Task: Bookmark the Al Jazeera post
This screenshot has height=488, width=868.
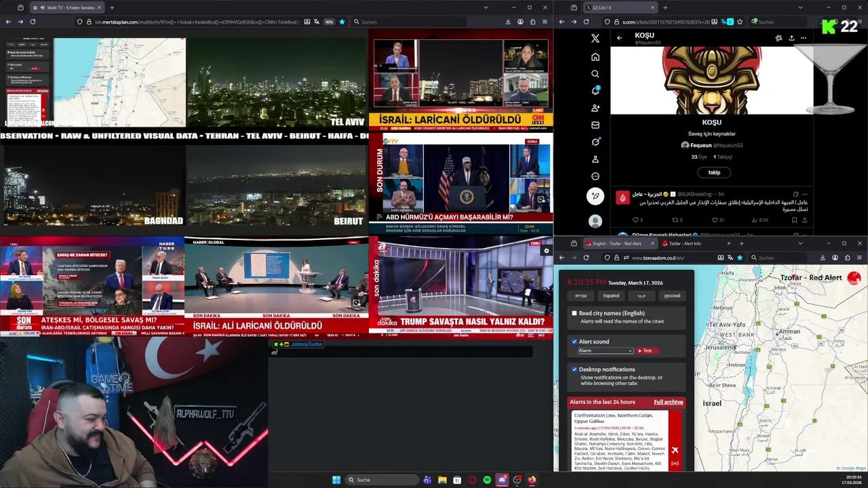Action: click(794, 220)
